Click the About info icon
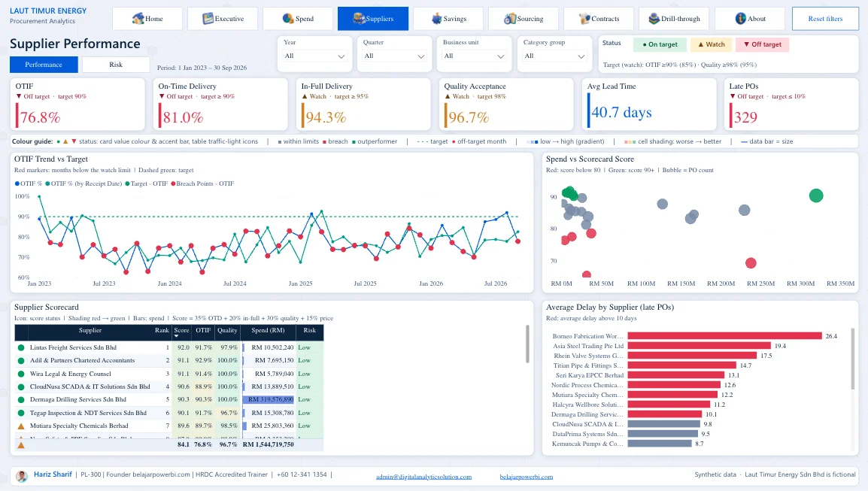 [741, 18]
